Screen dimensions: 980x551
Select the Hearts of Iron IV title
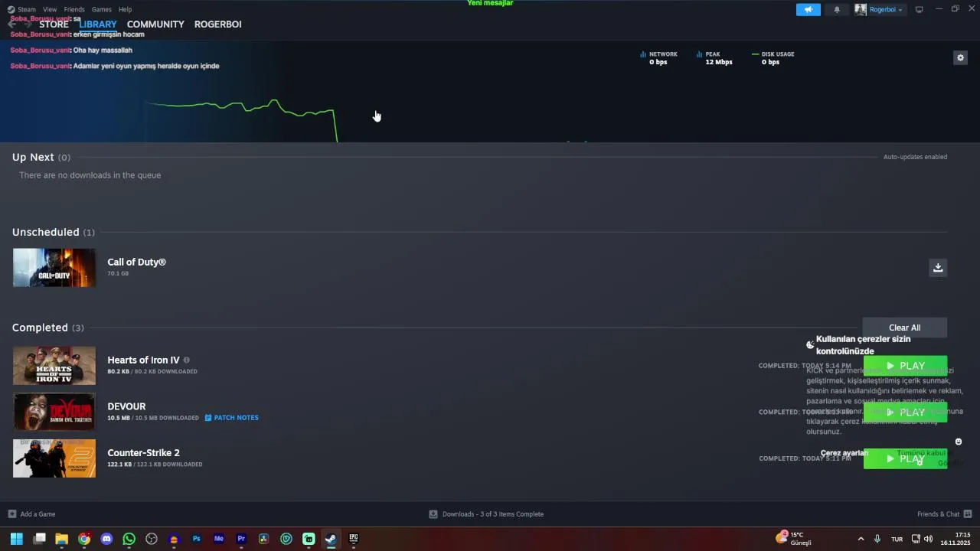click(x=143, y=360)
